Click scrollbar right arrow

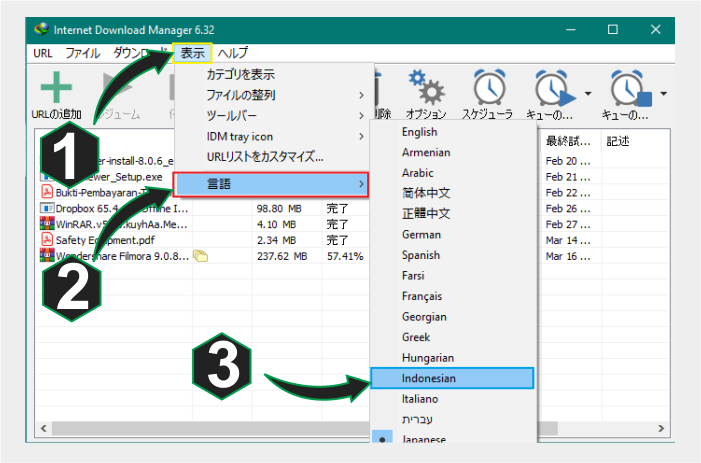[x=661, y=428]
